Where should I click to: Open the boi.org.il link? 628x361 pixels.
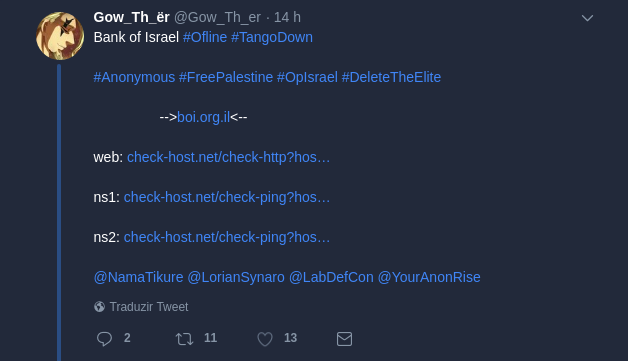pos(203,117)
